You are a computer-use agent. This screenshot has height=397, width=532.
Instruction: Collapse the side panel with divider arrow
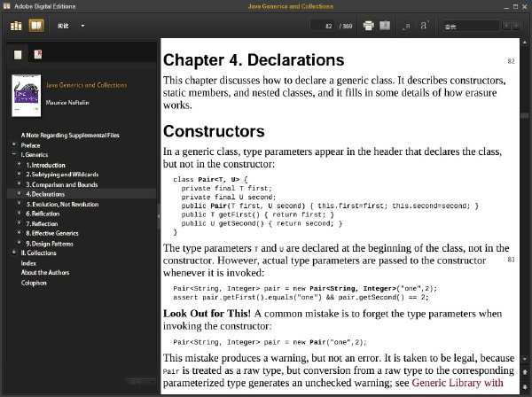(x=158, y=216)
